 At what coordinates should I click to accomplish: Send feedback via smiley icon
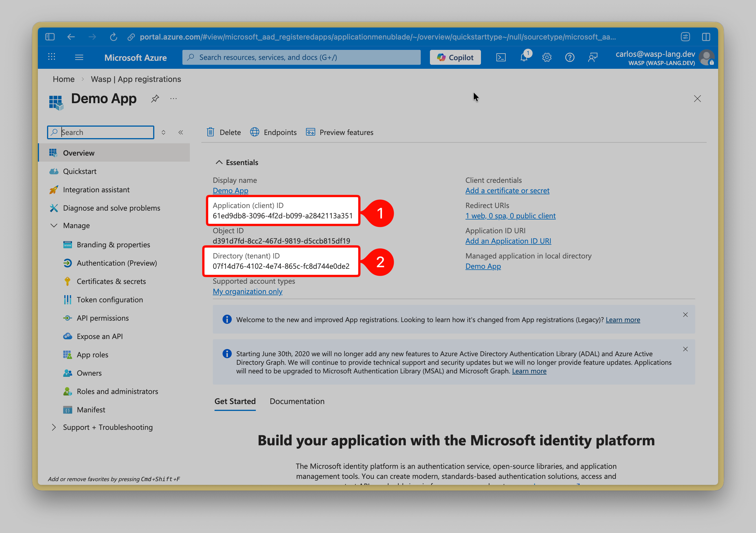(593, 57)
